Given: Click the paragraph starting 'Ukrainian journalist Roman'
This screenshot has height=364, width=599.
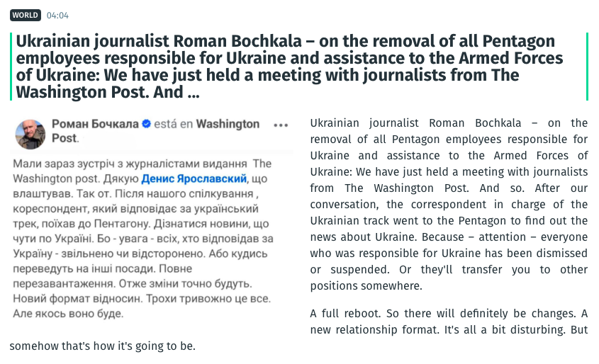Looking at the screenshot, I should pos(449,204).
